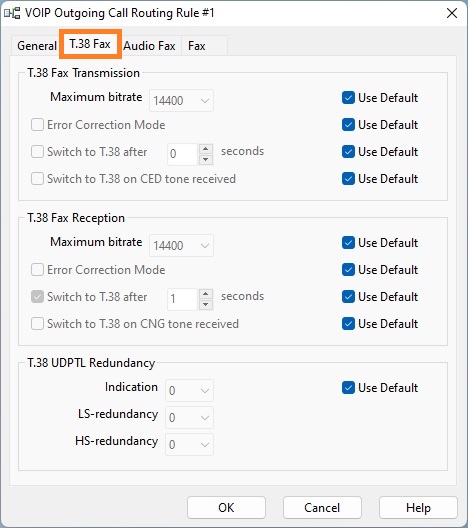Expand the LS-redundancy dropdown

click(x=189, y=418)
